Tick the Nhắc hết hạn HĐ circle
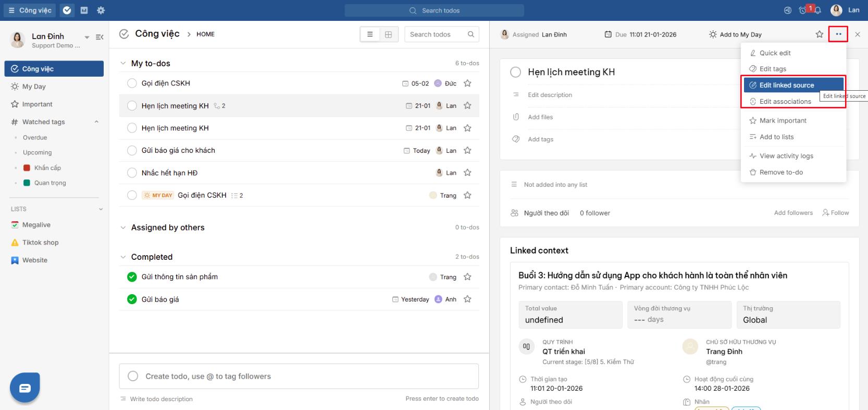868x410 pixels. (x=132, y=173)
